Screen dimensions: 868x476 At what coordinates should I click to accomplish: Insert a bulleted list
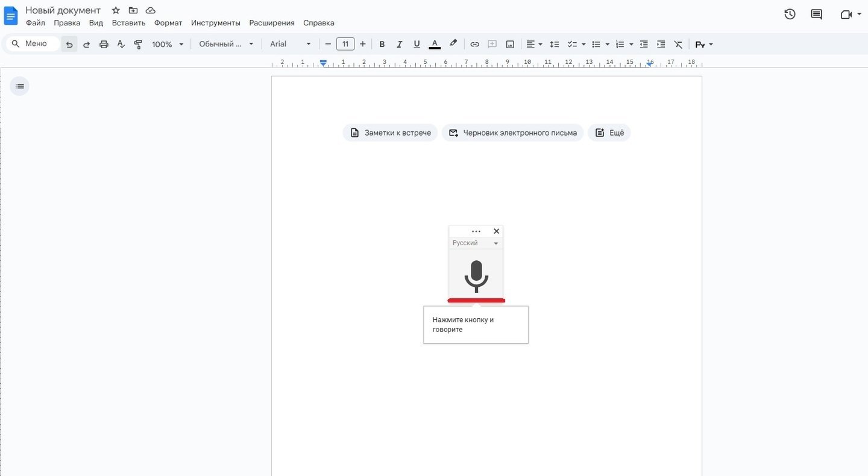pyautogui.click(x=596, y=44)
